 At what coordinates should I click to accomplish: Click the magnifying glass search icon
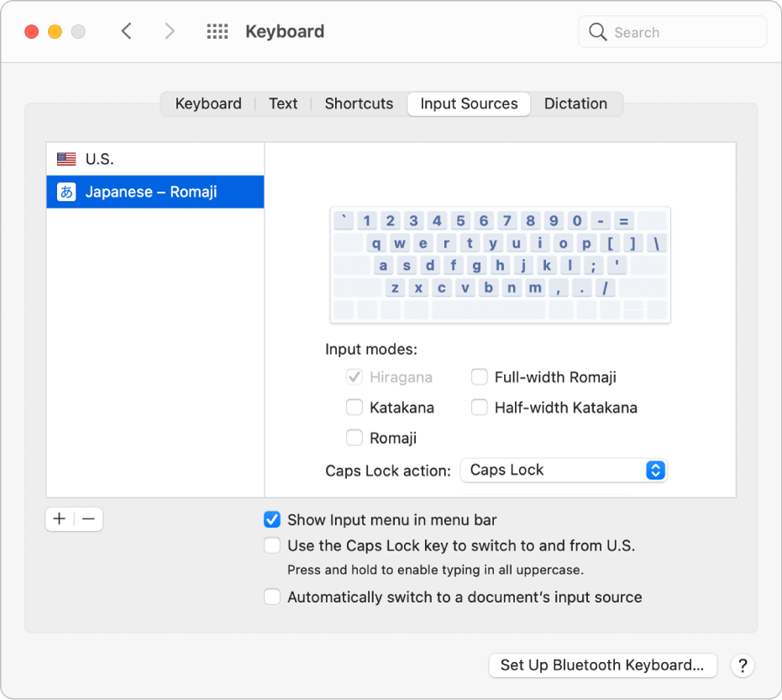598,32
